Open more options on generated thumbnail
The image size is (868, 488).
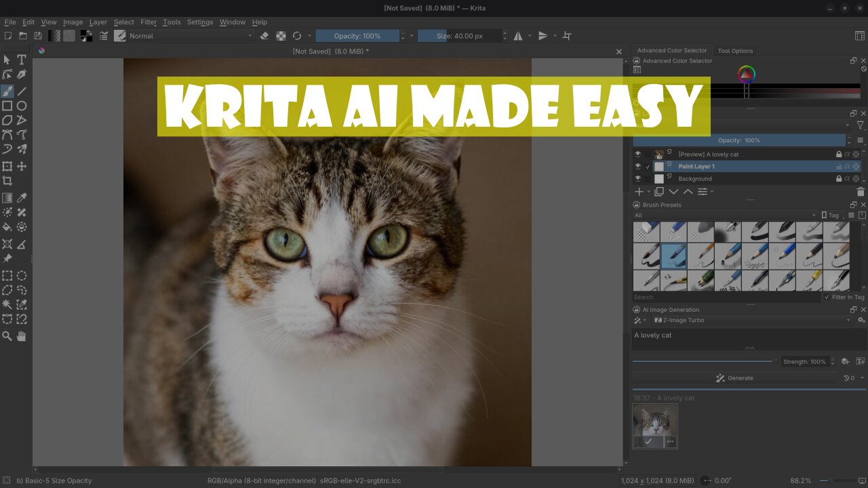click(x=670, y=442)
